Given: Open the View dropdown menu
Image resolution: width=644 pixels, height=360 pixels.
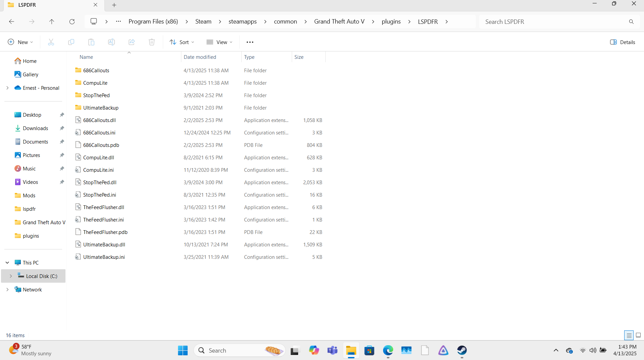Looking at the screenshot, I should (220, 42).
